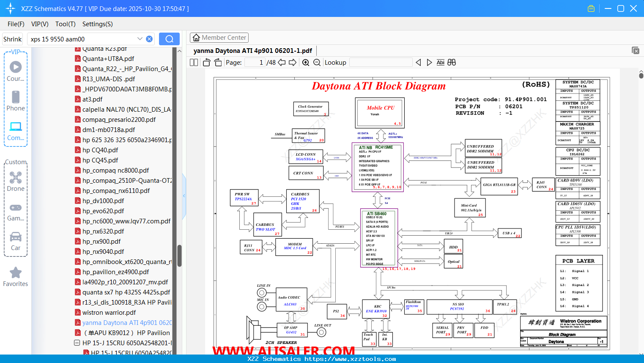Open Member Center
The width and height of the screenshot is (644, 363).
coord(219,38)
